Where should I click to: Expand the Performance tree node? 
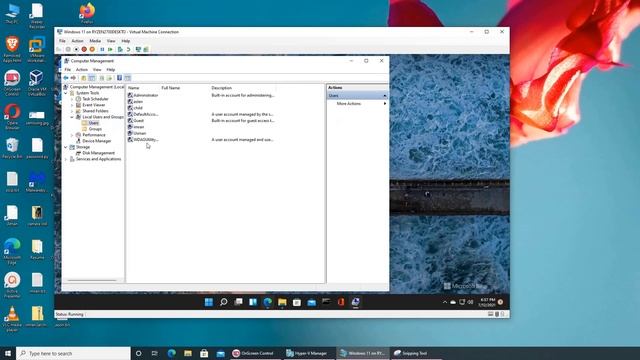72,135
